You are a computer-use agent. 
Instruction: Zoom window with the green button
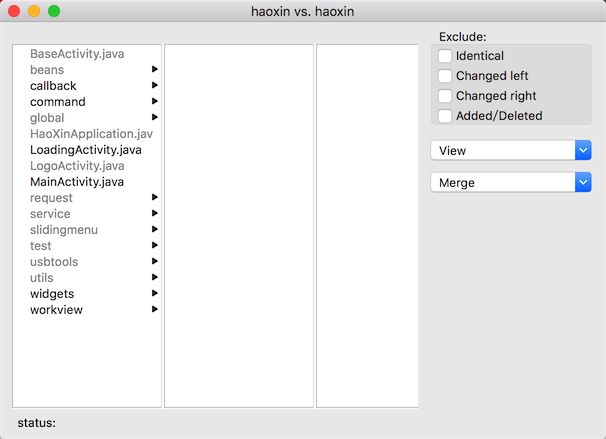54,11
